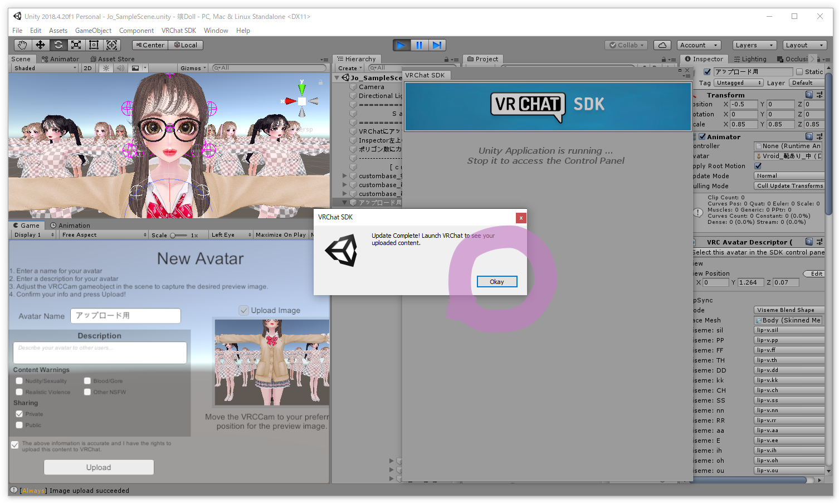The image size is (839, 504).
Task: Adjust the Game view Scale slider
Action: 179,235
